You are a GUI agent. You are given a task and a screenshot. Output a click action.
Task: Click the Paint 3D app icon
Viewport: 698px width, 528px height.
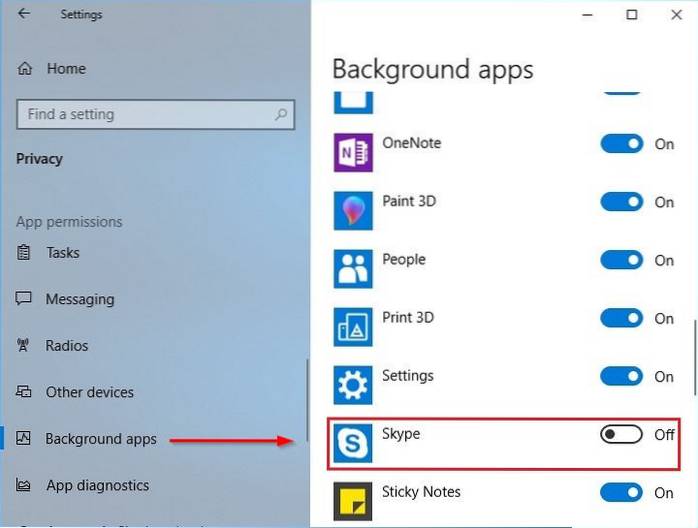(353, 211)
